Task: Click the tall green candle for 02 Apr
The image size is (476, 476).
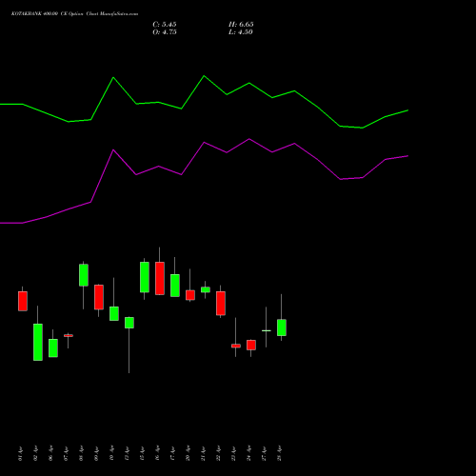Action: 38,342
